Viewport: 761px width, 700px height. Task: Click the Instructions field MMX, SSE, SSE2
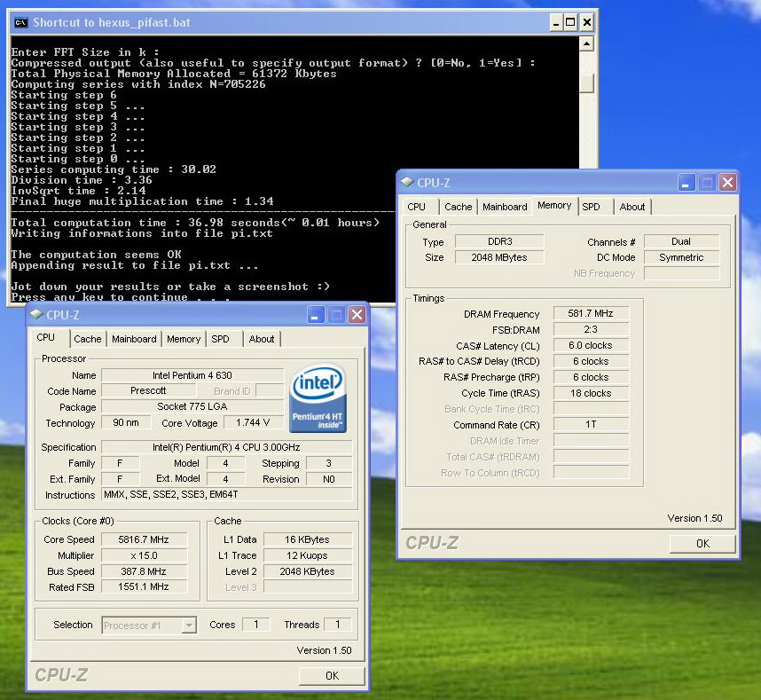[x=227, y=495]
